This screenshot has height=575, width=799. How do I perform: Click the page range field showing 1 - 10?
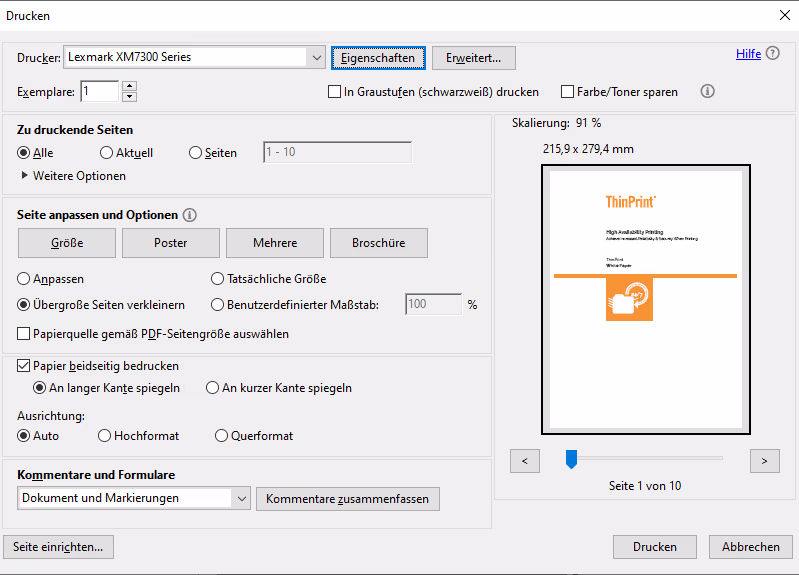click(337, 152)
